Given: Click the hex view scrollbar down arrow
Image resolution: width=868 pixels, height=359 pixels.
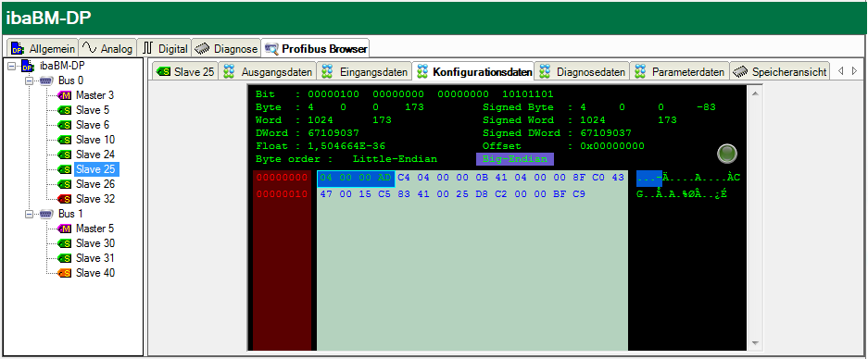Looking at the screenshot, I should pos(754,343).
